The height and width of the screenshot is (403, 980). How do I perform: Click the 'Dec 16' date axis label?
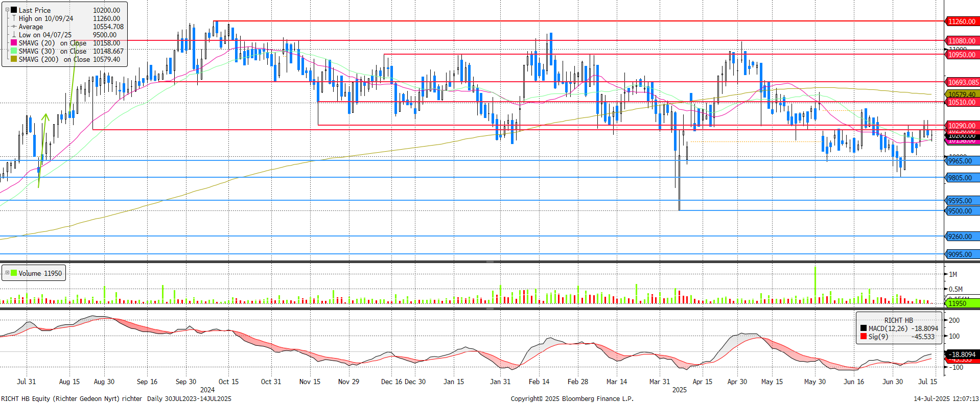coord(392,382)
